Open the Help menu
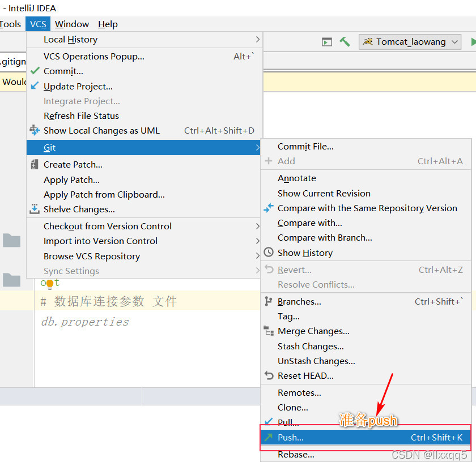476x466 pixels. (108, 24)
